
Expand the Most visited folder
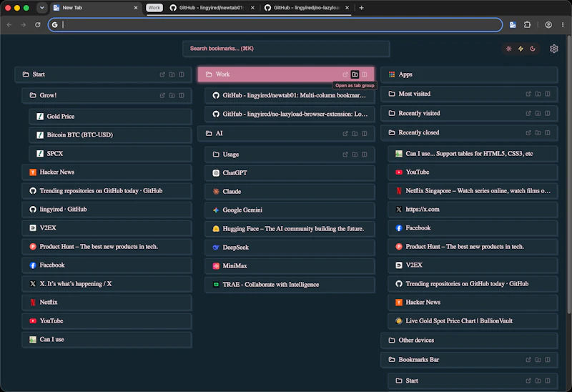click(469, 94)
